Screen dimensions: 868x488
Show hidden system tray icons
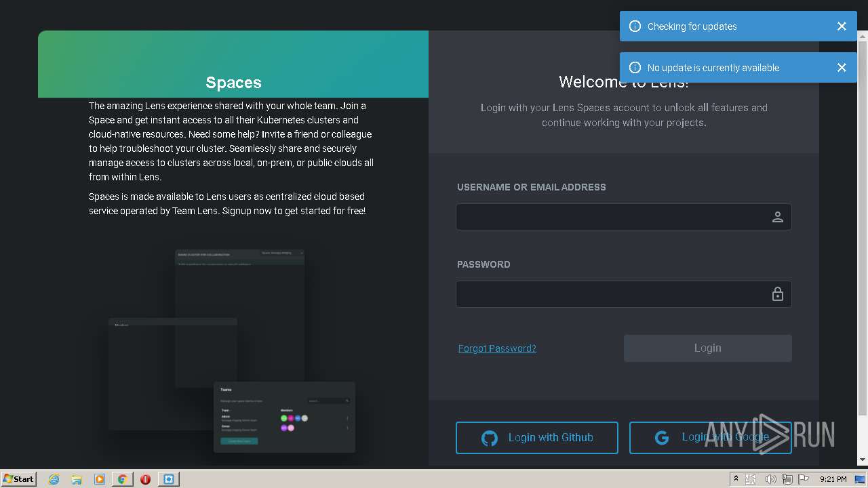click(x=736, y=479)
